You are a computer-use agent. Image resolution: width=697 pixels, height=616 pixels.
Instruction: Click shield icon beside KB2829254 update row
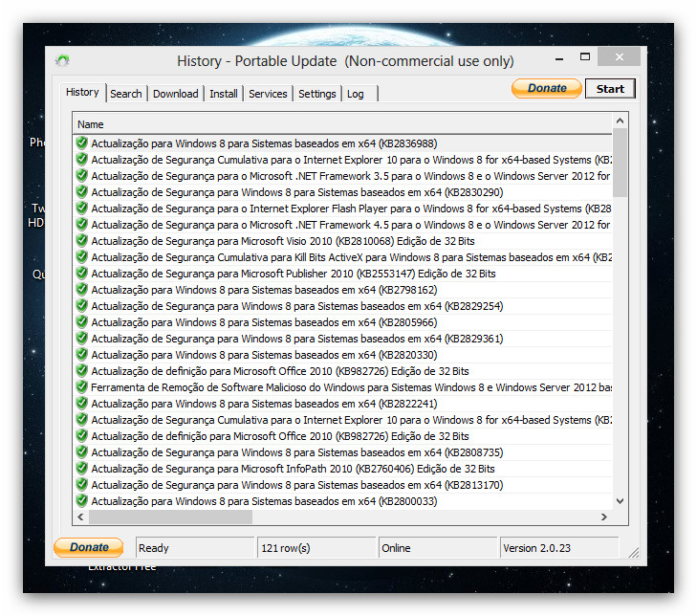point(81,305)
